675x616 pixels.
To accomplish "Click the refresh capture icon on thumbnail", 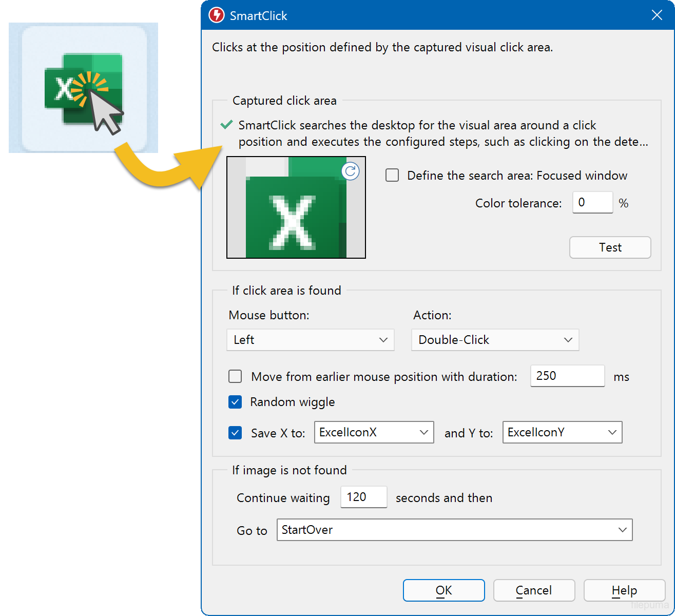I will pyautogui.click(x=351, y=171).
